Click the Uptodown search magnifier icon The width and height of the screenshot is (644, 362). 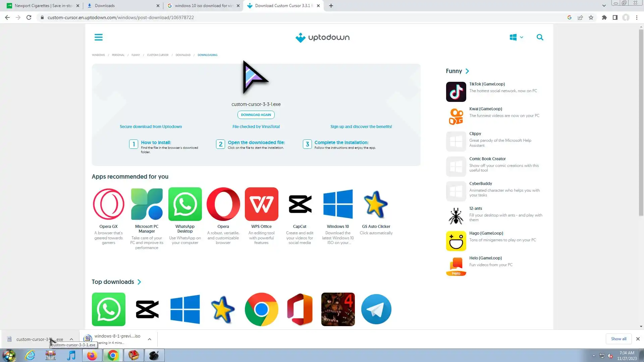coord(540,37)
